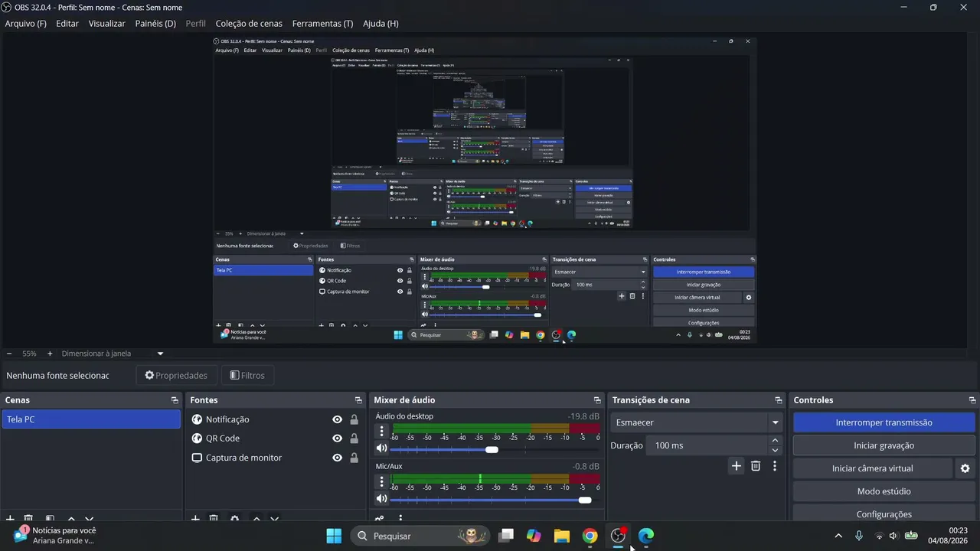
Task: Add a new scene transition
Action: (x=737, y=466)
